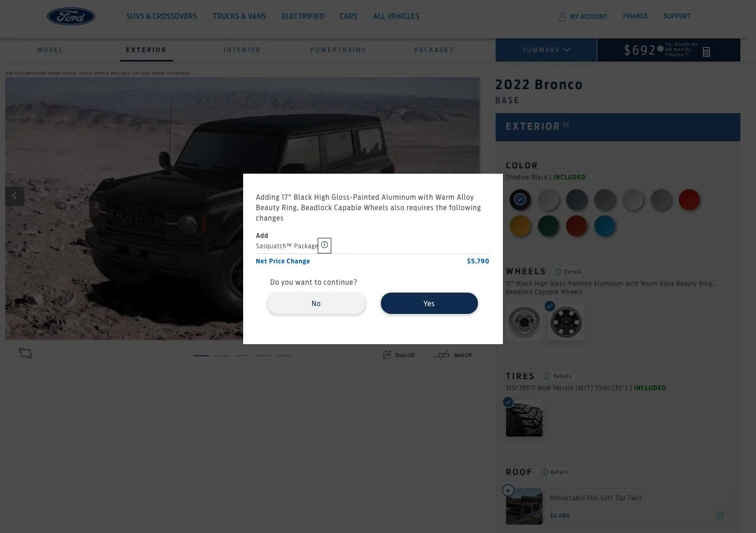This screenshot has width=756, height=533.
Task: Open the soft top roof thumbnail
Action: (x=524, y=506)
